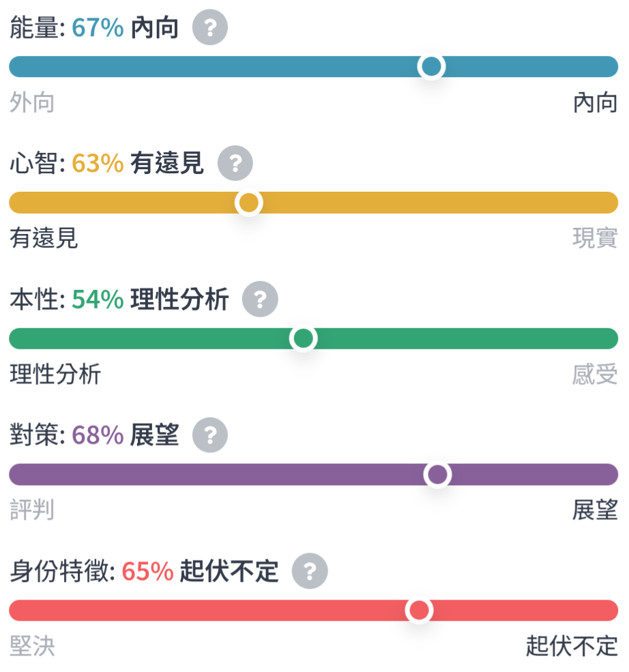Open help icon next to 能量 內向
Screen dimensions: 629x672
[x=210, y=27]
